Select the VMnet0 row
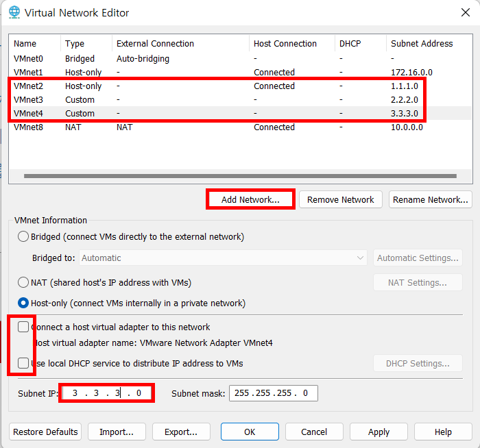The width and height of the screenshot is (480, 448). tap(240, 58)
